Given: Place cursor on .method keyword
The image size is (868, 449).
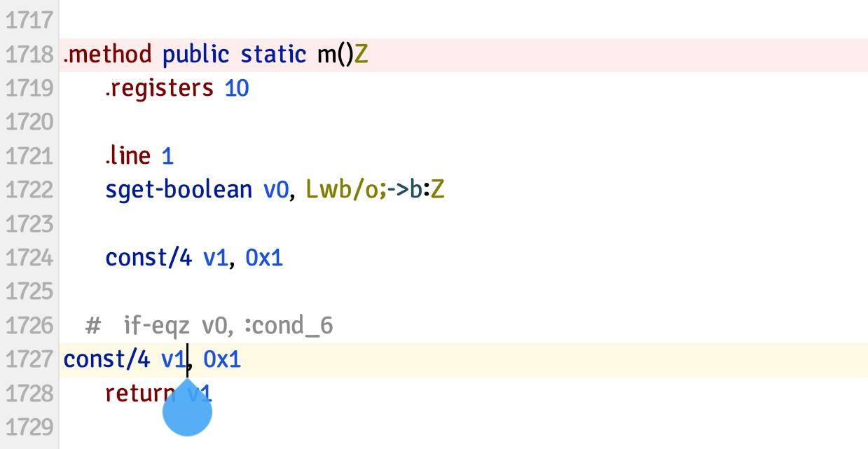Looking at the screenshot, I should [107, 55].
